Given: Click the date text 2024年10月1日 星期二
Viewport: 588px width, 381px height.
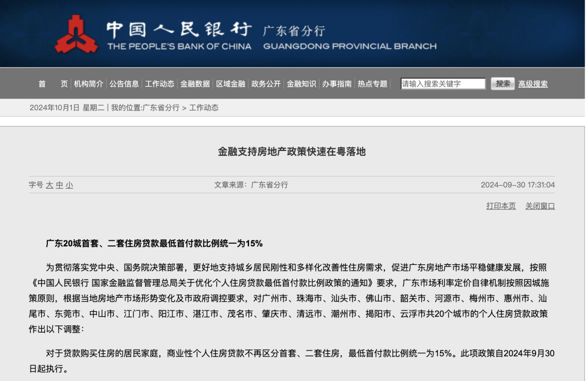Looking at the screenshot, I should 67,108.
